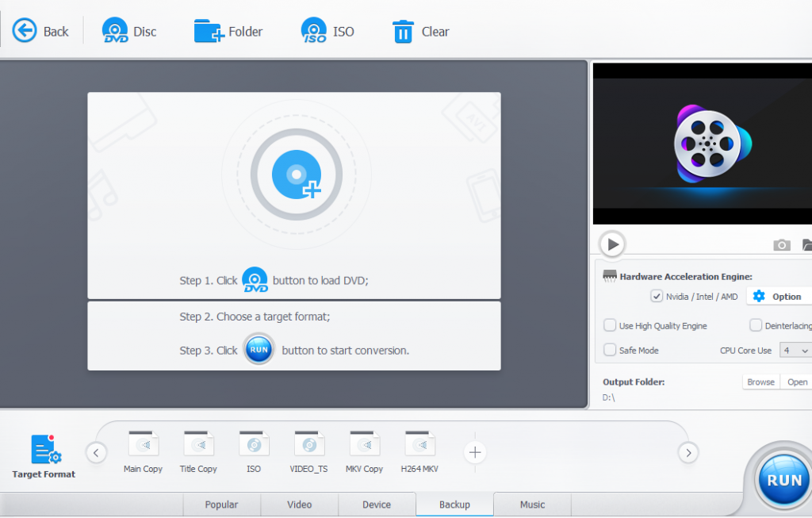Select VIDEO_TS format
This screenshot has height=518, width=812.
point(308,451)
